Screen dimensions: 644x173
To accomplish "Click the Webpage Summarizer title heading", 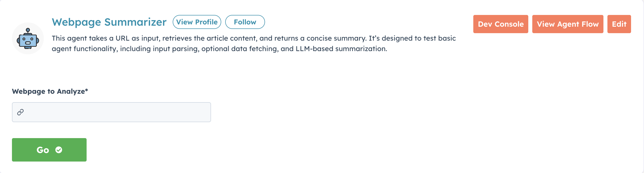I will point(109,22).
